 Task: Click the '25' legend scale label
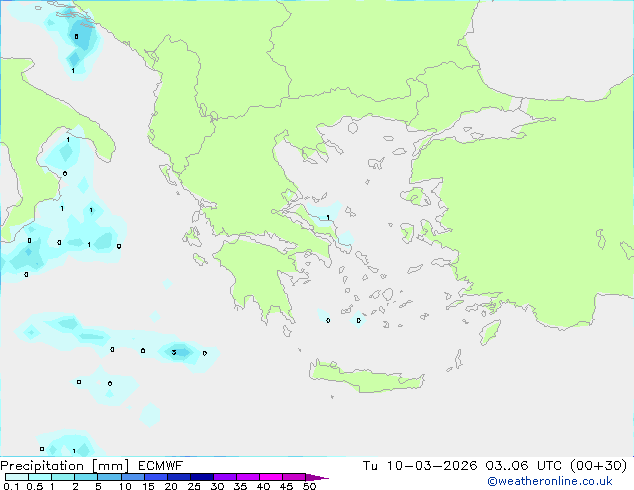194,486
